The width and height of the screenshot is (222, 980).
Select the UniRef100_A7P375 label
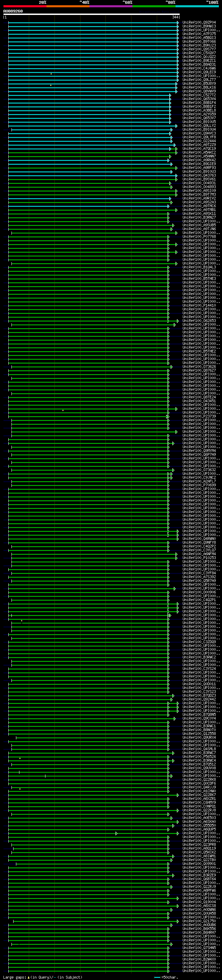point(199,34)
